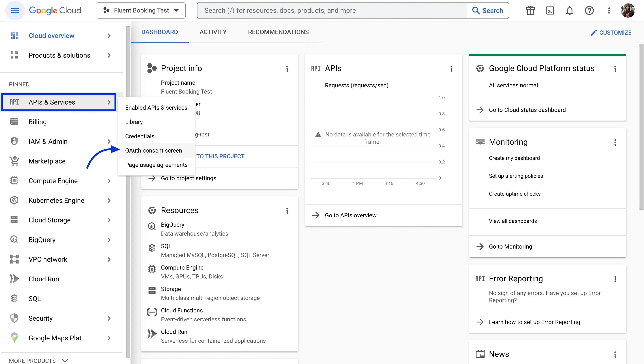Open the notifications bell

570,10
